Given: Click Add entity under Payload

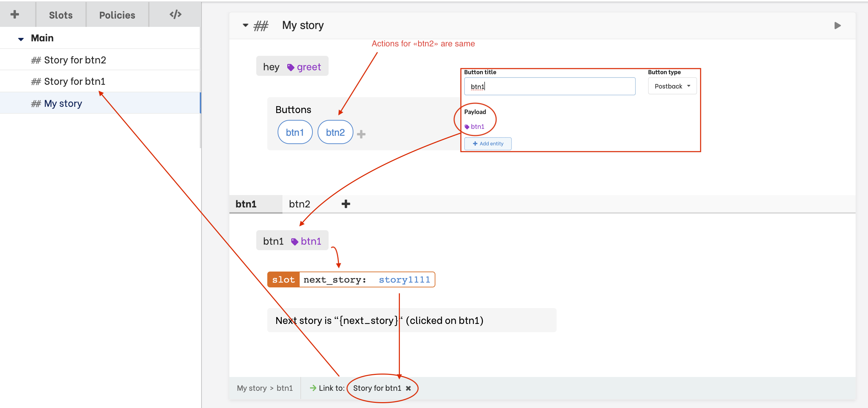Looking at the screenshot, I should [x=488, y=143].
